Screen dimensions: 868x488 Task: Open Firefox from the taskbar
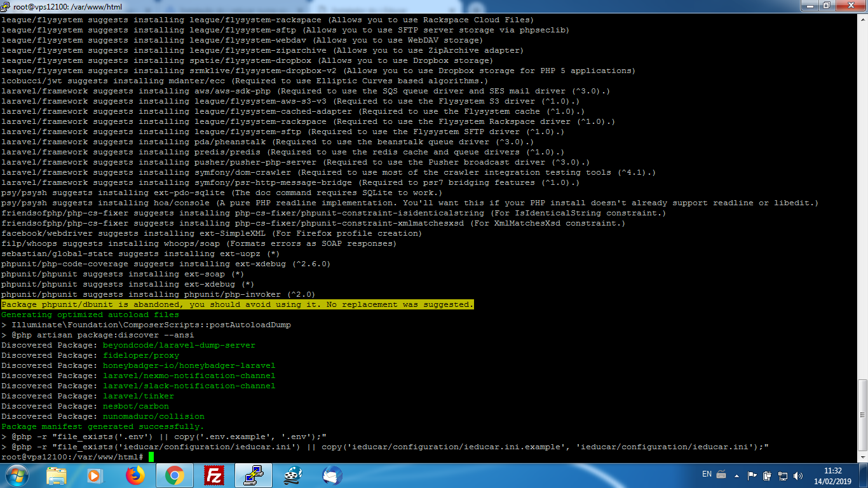tap(135, 475)
